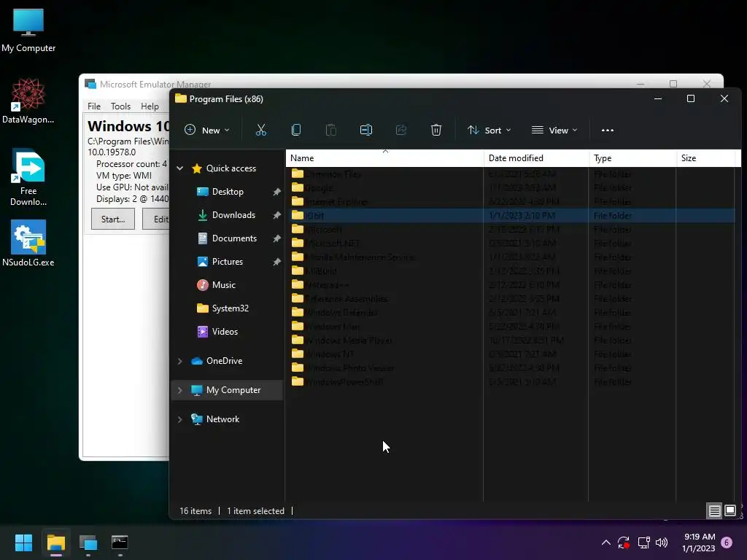The height and width of the screenshot is (560, 747).
Task: Open NSudoLG.exe desktop icon
Action: [28, 244]
